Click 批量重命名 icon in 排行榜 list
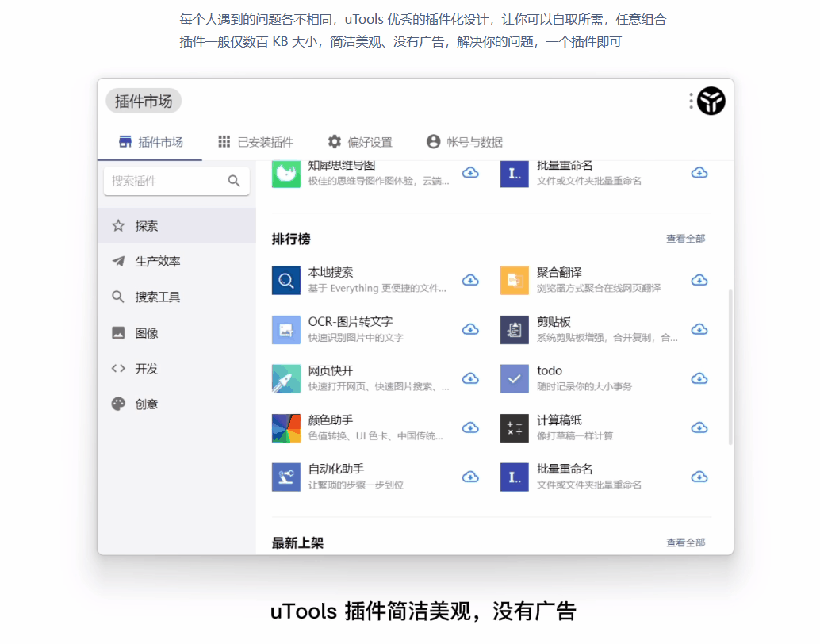The image size is (820, 644). [x=514, y=477]
